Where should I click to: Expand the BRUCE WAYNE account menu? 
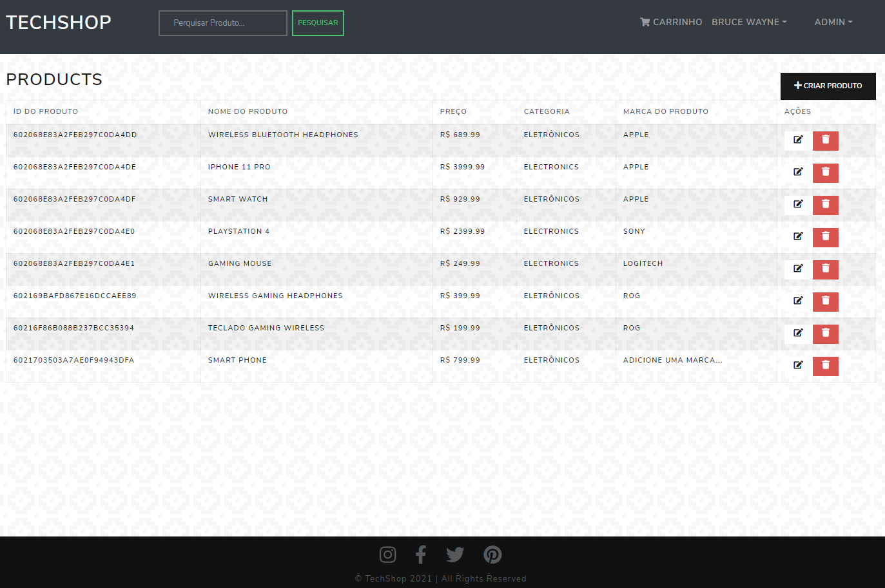click(x=748, y=21)
